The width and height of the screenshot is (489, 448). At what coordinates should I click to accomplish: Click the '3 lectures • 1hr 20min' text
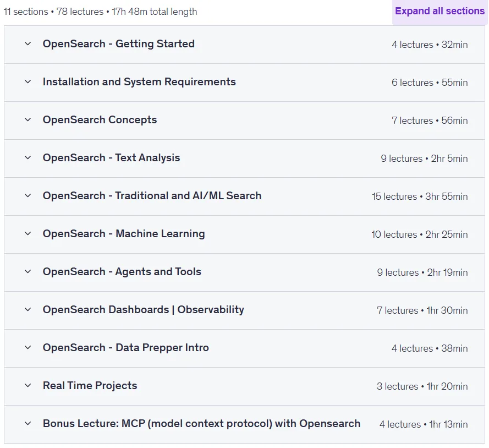point(422,386)
